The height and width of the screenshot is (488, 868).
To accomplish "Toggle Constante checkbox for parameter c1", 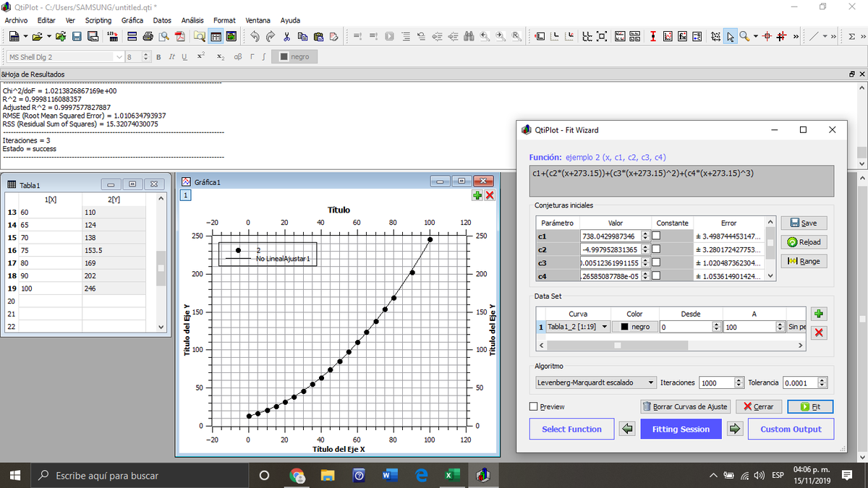I will click(x=656, y=236).
